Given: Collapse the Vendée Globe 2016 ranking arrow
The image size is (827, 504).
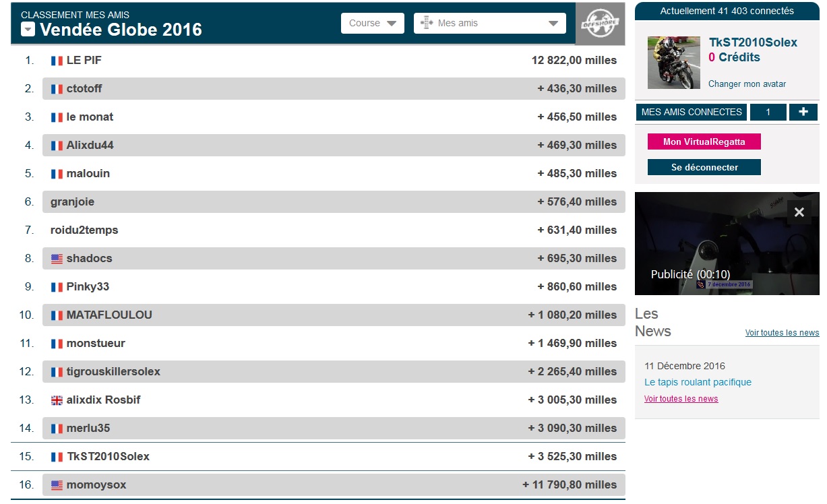Looking at the screenshot, I should point(28,29).
